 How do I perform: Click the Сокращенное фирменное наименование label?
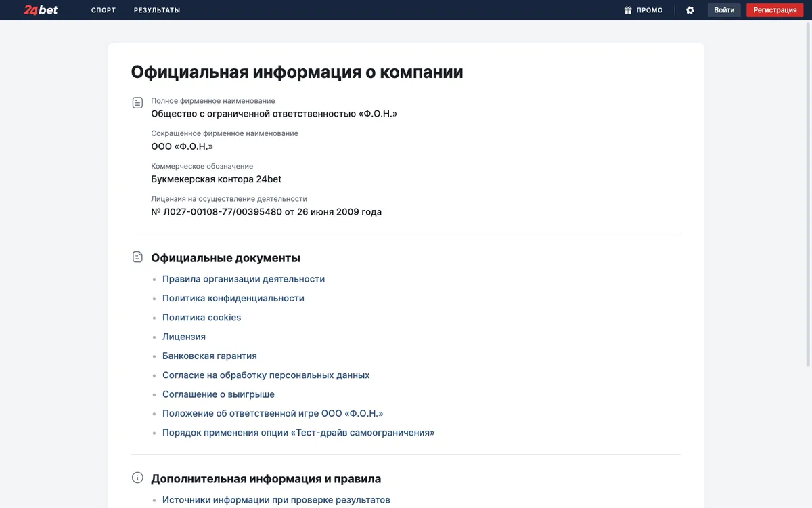[x=225, y=133]
